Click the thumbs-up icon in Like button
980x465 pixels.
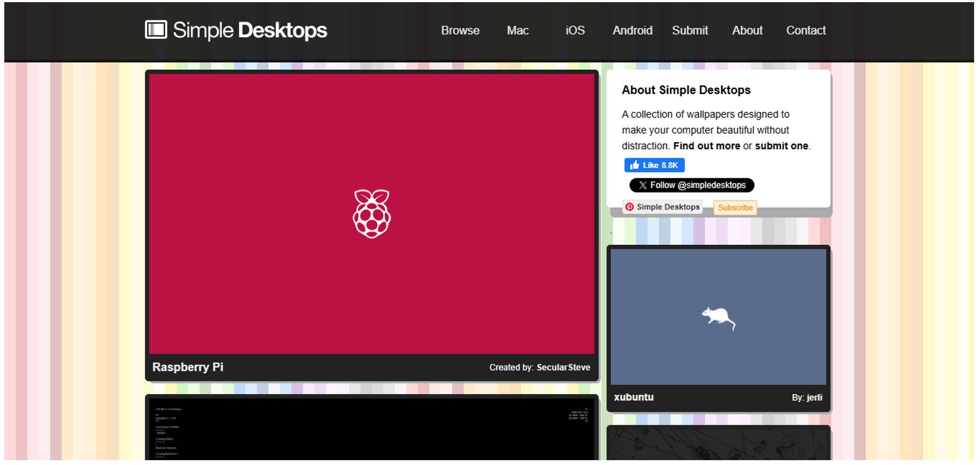(x=634, y=165)
